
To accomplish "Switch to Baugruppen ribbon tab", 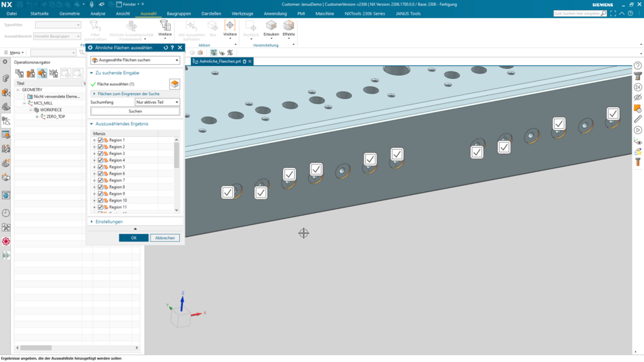I will point(179,13).
